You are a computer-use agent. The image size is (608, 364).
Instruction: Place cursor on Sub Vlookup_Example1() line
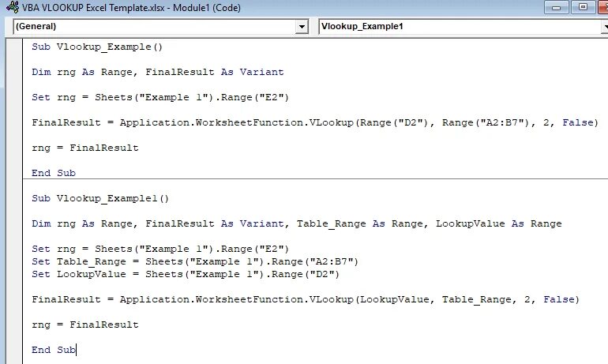click(x=100, y=198)
